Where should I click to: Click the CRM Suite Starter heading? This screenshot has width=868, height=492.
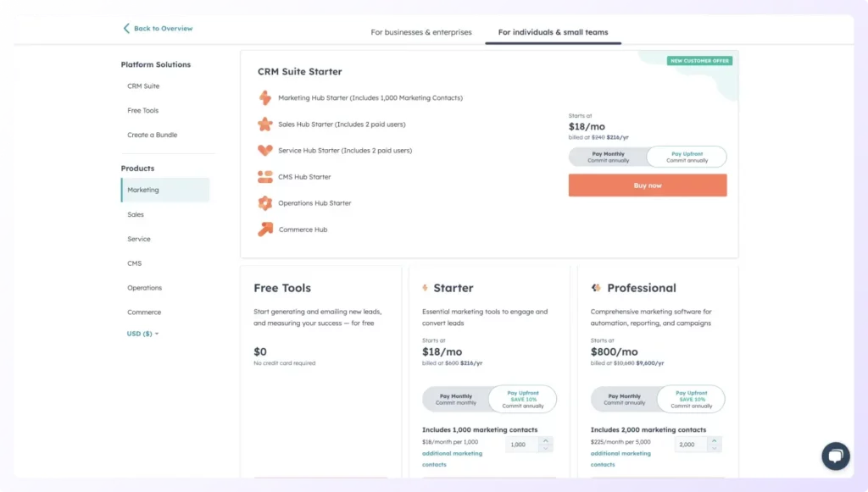[299, 71]
